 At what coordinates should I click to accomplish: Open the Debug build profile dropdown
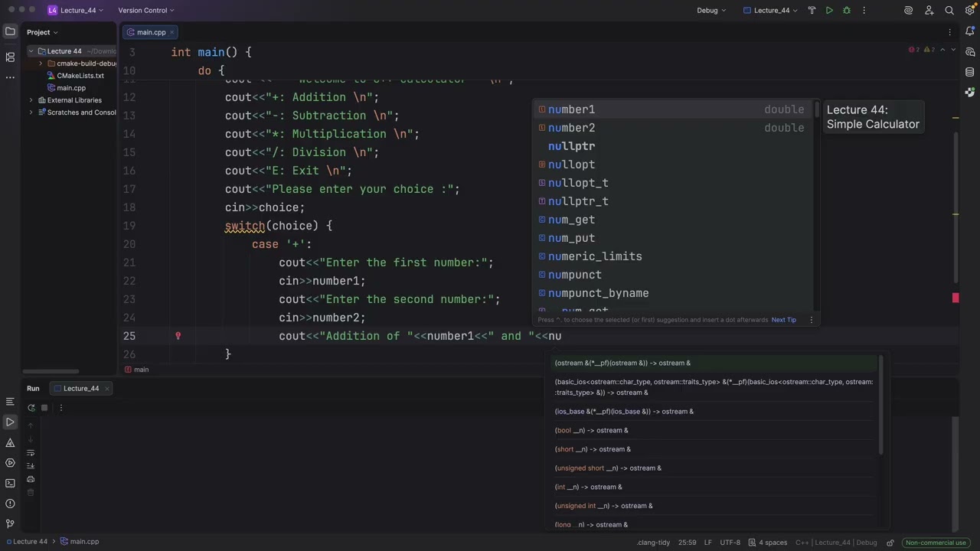click(x=711, y=11)
